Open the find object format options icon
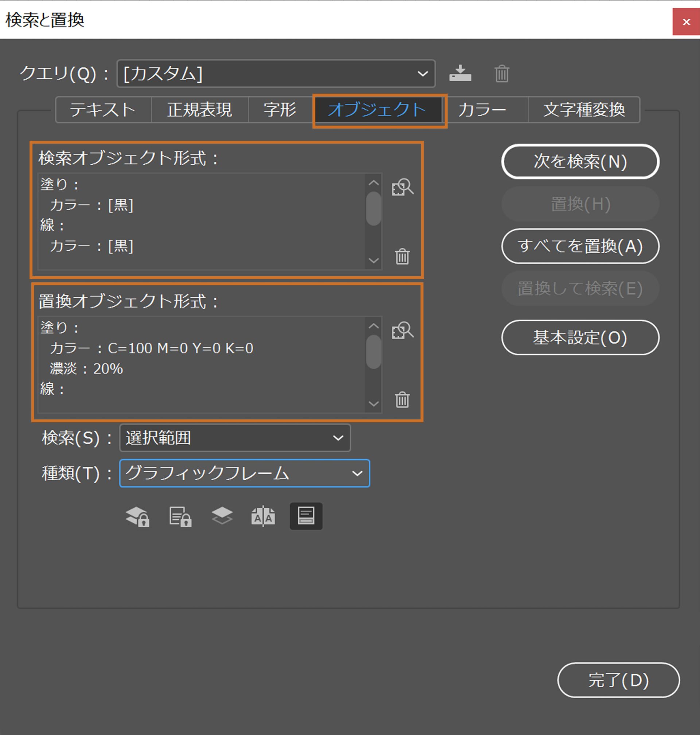Viewport: 700px width, 735px height. (402, 188)
